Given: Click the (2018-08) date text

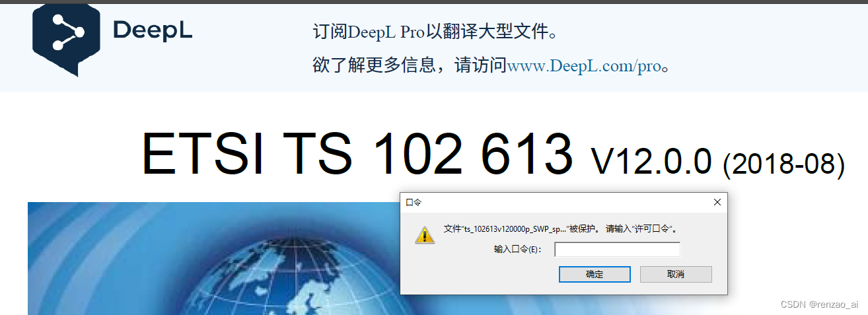Looking at the screenshot, I should (x=784, y=164).
